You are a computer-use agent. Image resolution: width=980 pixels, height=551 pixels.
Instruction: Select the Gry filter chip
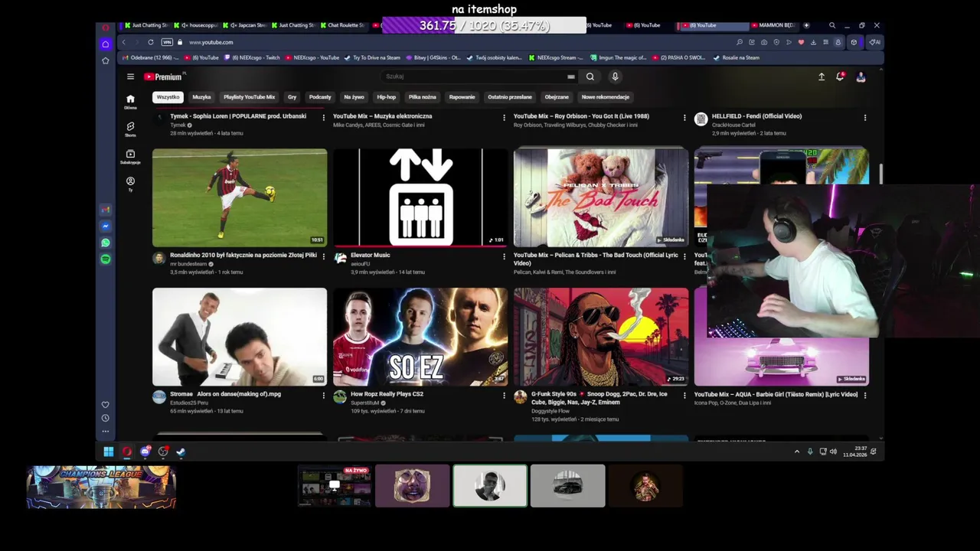(292, 97)
